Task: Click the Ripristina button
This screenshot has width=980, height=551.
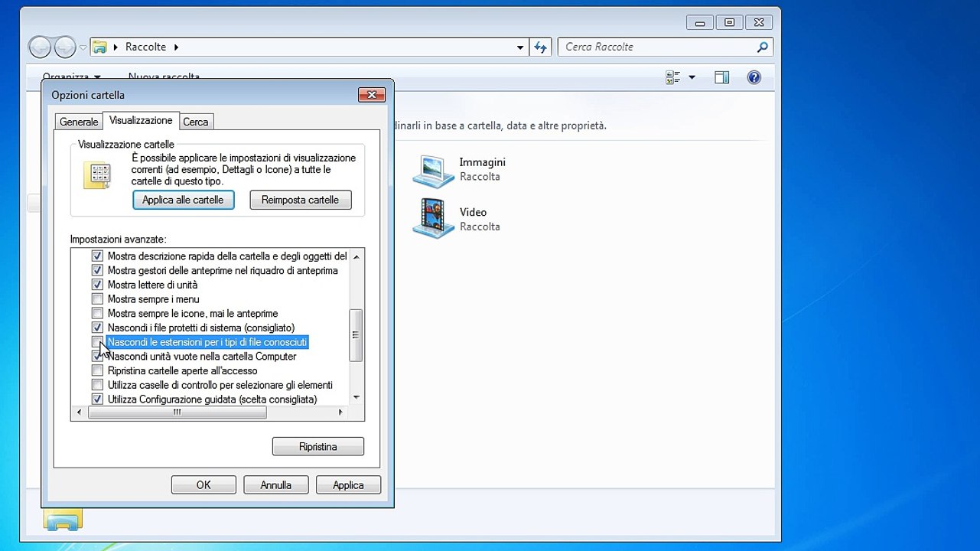Action: (x=317, y=447)
